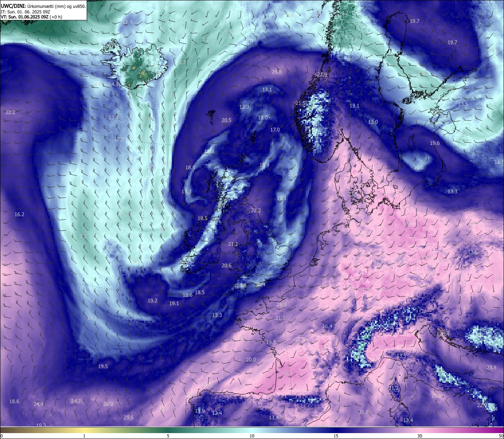Click the 11.7 value at right edge

[499, 162]
